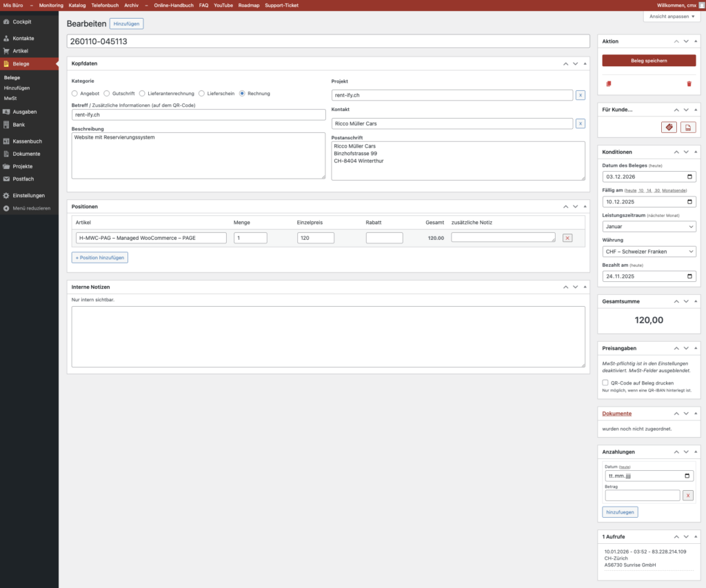Click the Monatsende link for Fällig am
The image size is (706, 588).
676,190
